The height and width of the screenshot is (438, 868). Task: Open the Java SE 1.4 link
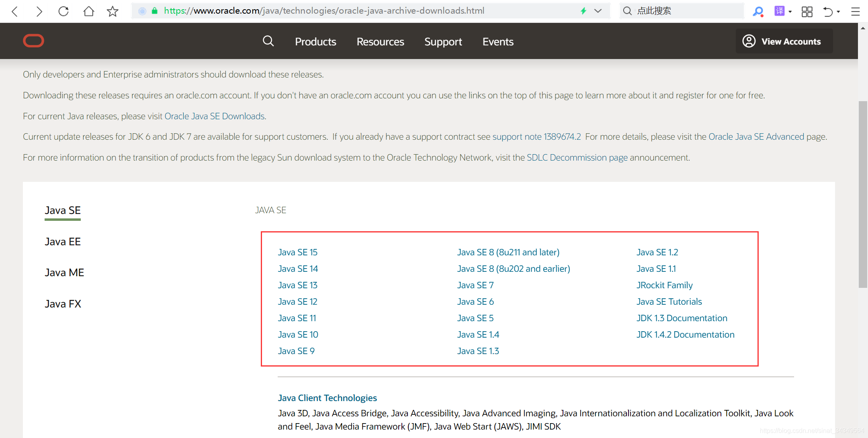(478, 334)
